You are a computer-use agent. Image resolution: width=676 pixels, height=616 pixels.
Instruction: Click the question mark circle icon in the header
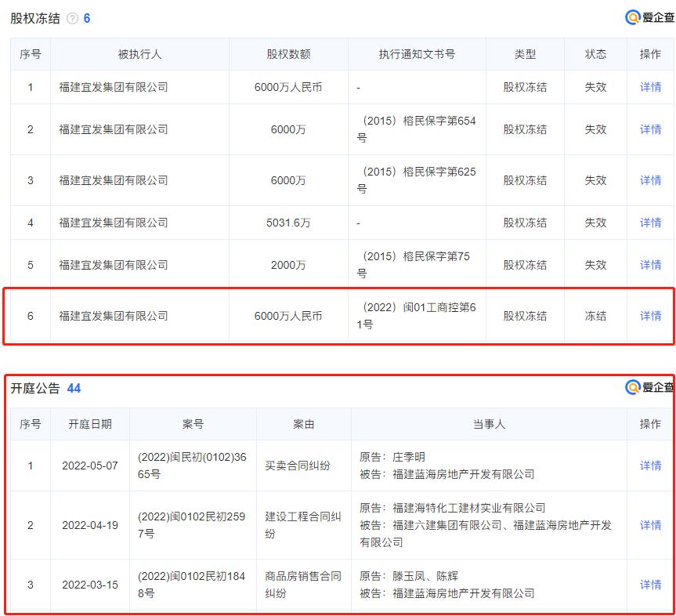(x=73, y=18)
